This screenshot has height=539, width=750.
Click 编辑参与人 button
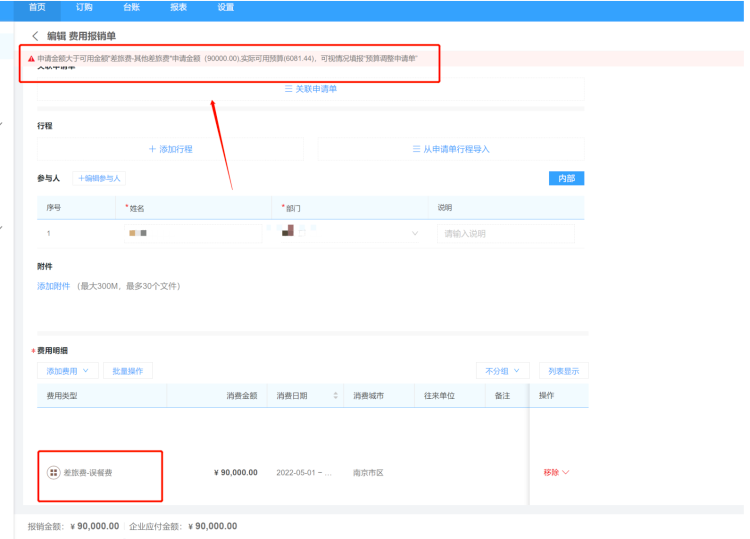pyautogui.click(x=99, y=178)
